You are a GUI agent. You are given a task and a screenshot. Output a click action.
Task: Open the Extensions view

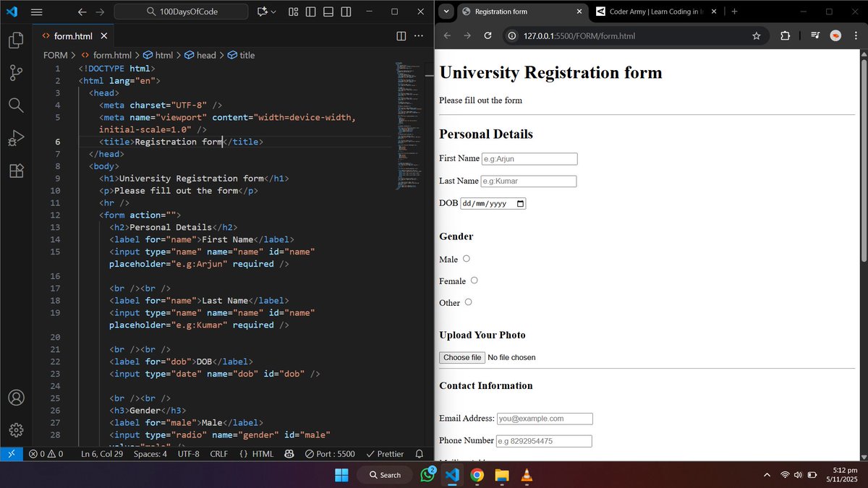[16, 171]
